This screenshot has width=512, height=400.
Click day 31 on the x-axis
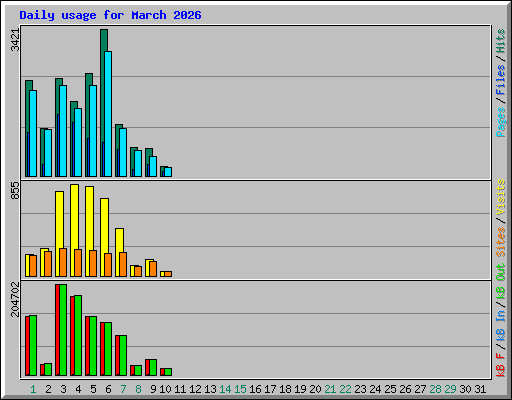coord(480,389)
